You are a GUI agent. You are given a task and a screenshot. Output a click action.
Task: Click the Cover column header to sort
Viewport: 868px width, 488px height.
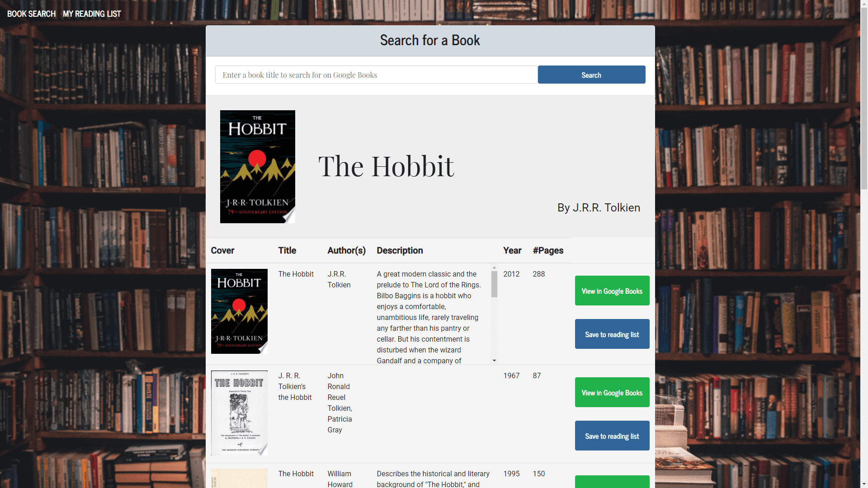tap(223, 250)
